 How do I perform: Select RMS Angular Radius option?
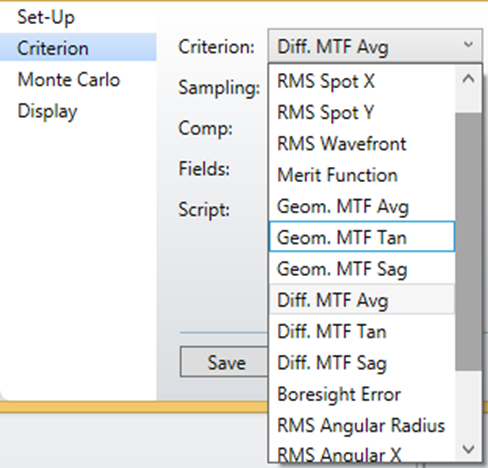click(x=362, y=425)
